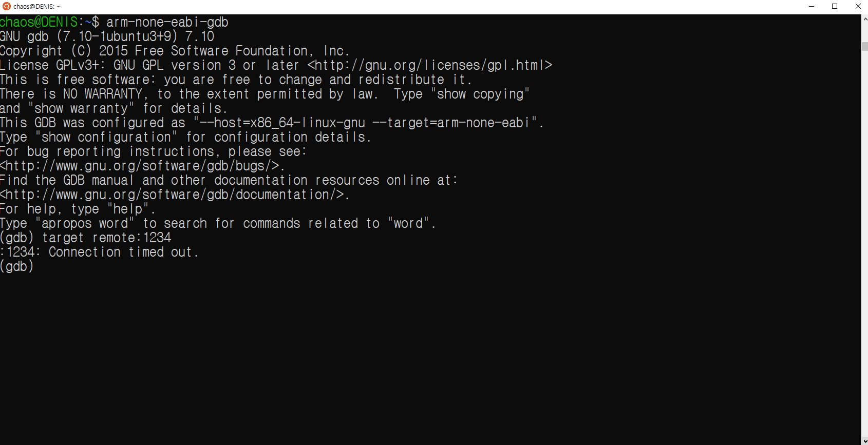
Task: Click the Ubuntu icon in title bar
Action: tap(7, 6)
